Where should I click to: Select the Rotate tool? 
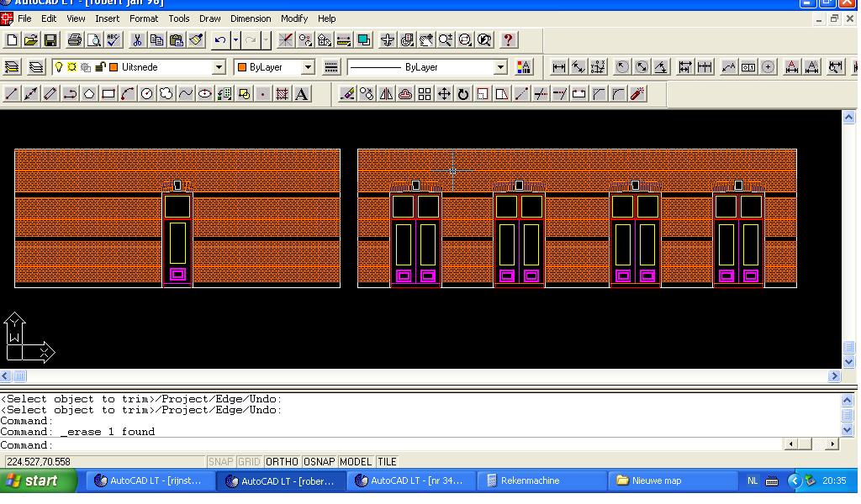pos(463,94)
